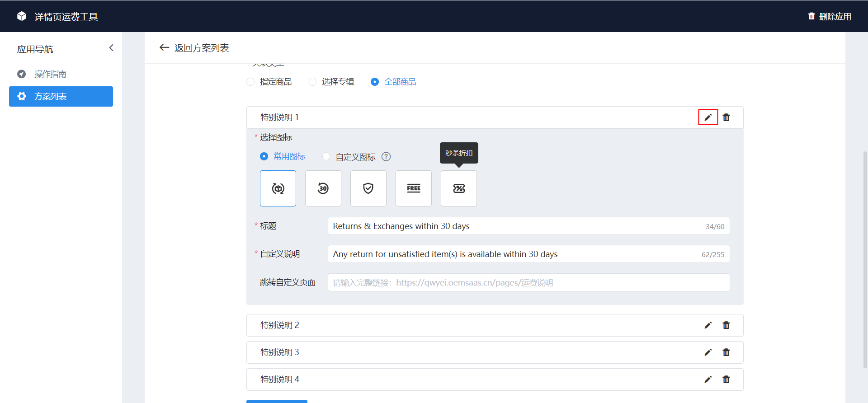Screen dimensions: 868x403
Task: Select the 全部商品 radio option
Action: click(393, 82)
